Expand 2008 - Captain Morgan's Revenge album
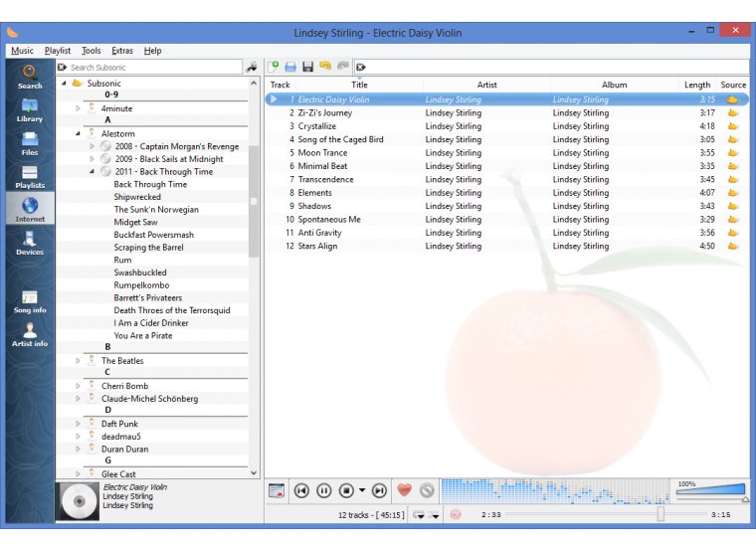 click(x=92, y=146)
